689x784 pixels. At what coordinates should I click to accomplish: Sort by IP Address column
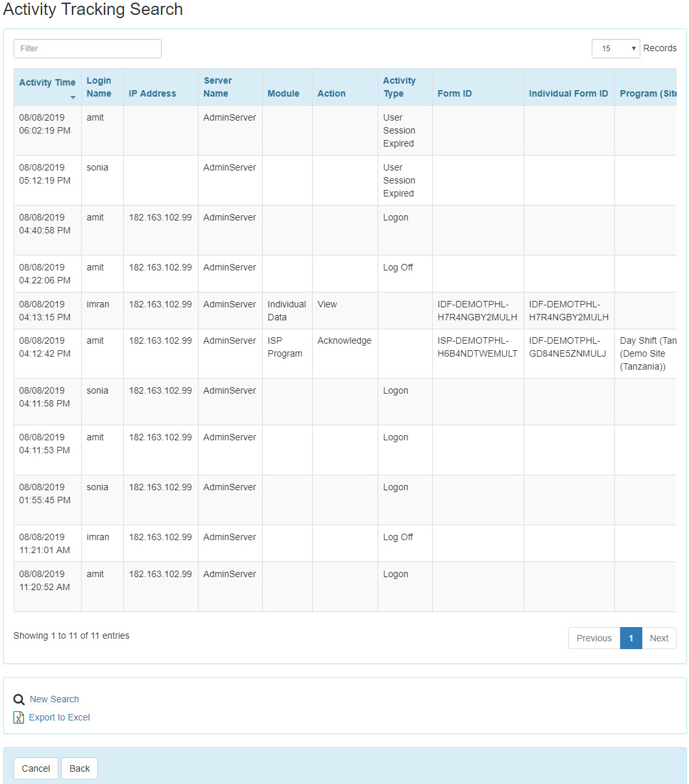point(161,87)
